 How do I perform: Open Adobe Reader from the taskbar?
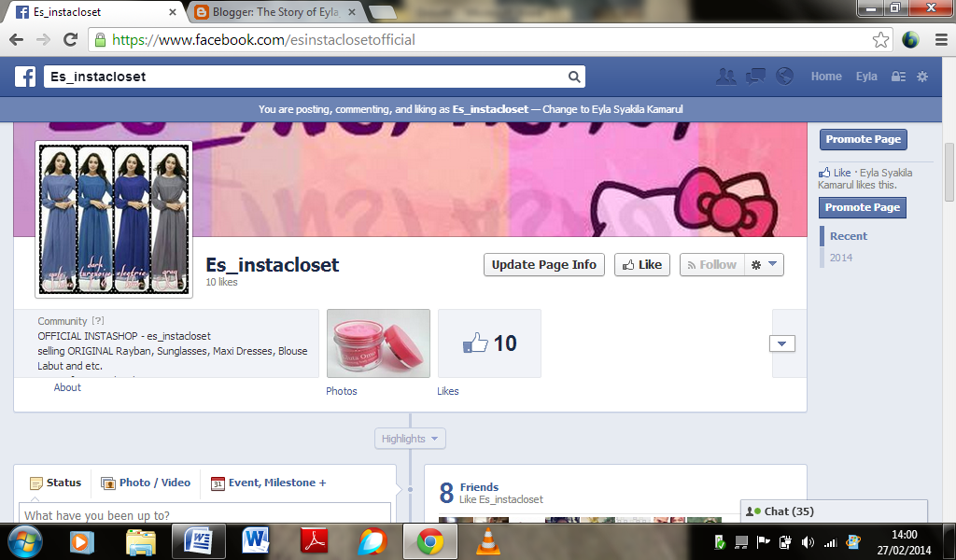tap(316, 541)
